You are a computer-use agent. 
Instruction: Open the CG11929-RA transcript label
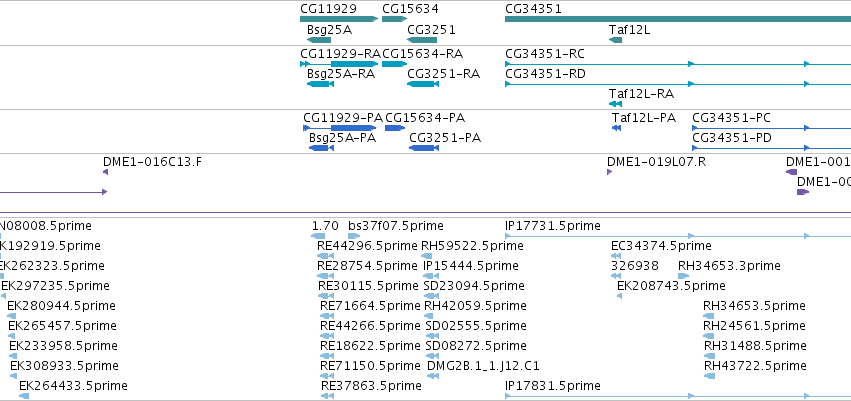pyautogui.click(x=340, y=54)
